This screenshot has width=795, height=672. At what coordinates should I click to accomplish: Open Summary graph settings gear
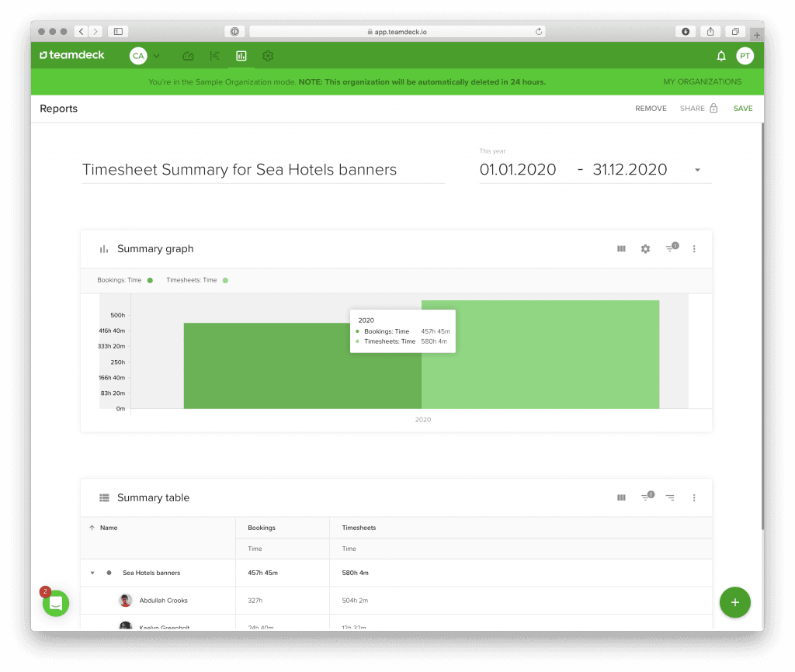pyautogui.click(x=645, y=249)
